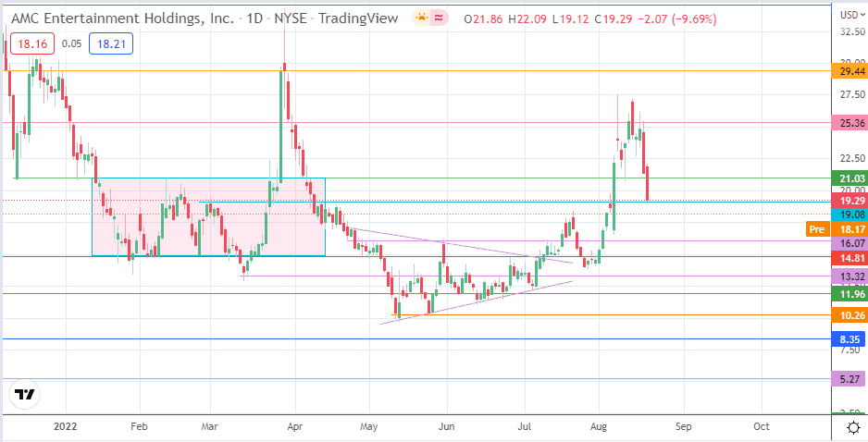The image size is (868, 442).
Task: Click the purple 5.27 price label
Action: (849, 379)
